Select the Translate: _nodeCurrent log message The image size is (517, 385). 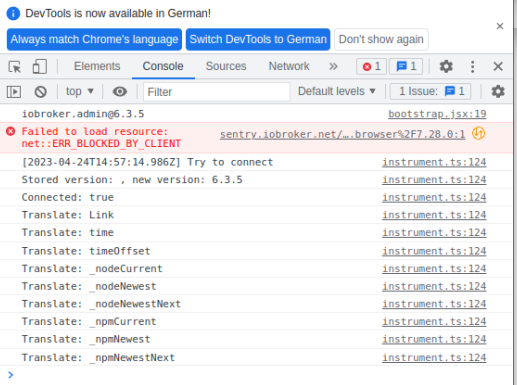point(92,269)
